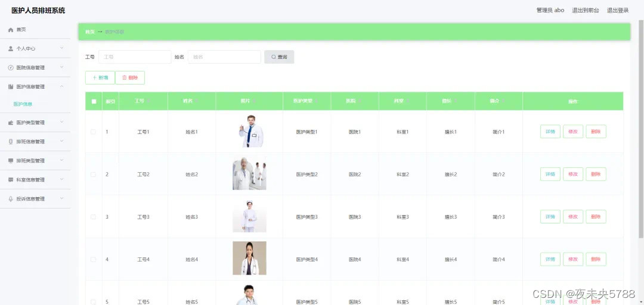The width and height of the screenshot is (644, 305).
Task: Click the icon beside 医护信息管理
Action: [11, 86]
